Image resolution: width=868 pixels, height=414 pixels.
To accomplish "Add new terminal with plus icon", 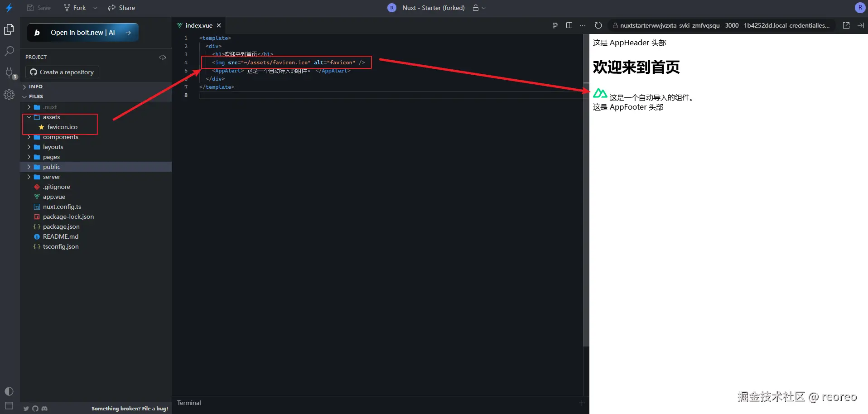I will [x=582, y=403].
